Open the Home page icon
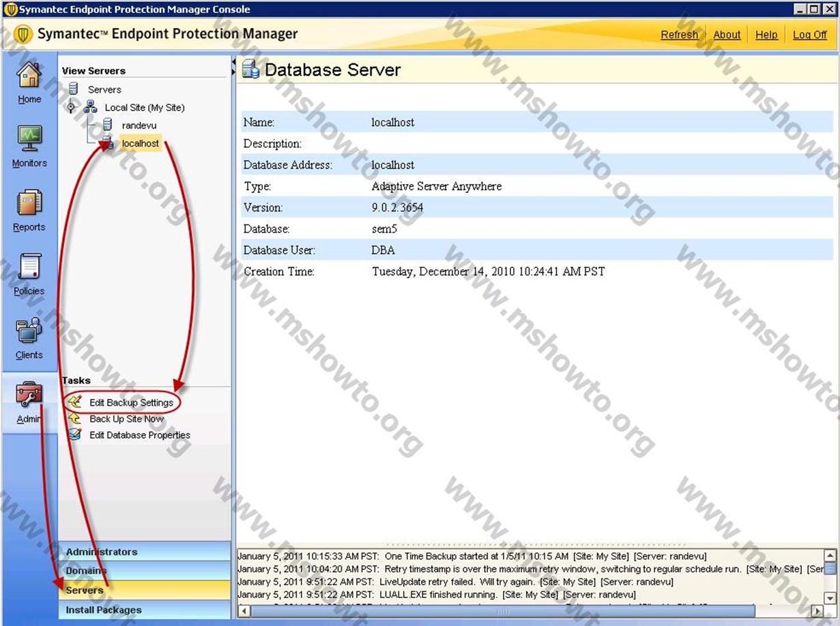The height and width of the screenshot is (626, 840). tap(29, 75)
